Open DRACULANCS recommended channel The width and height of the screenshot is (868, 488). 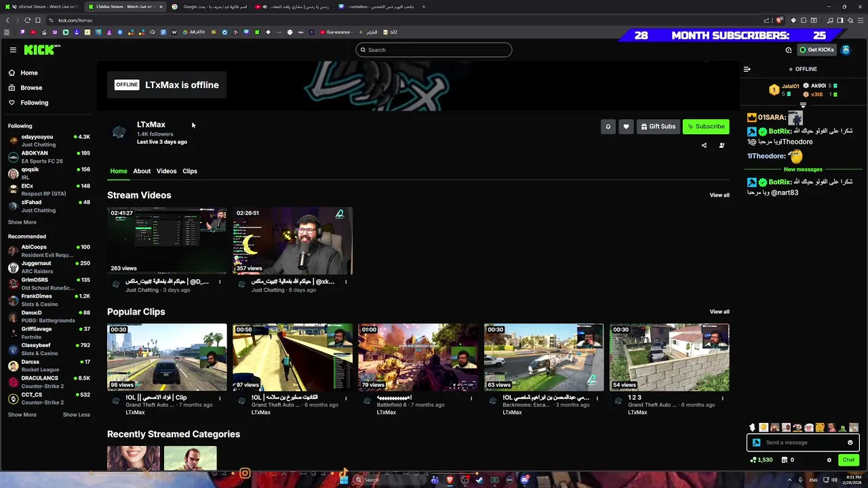49,382
